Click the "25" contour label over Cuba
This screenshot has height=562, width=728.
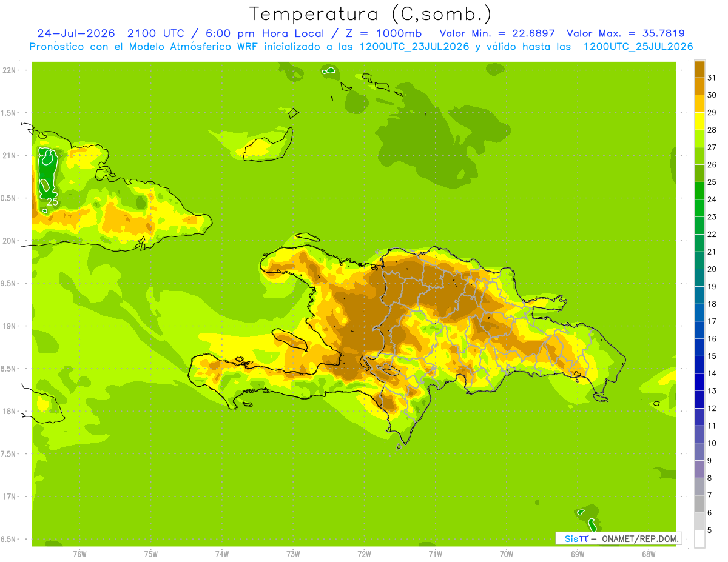[53, 202]
